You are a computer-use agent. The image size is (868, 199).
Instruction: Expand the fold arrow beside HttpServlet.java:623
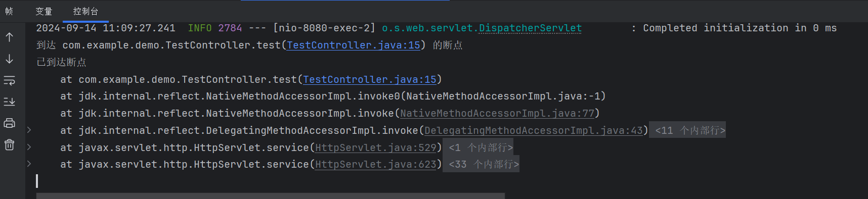click(x=29, y=164)
